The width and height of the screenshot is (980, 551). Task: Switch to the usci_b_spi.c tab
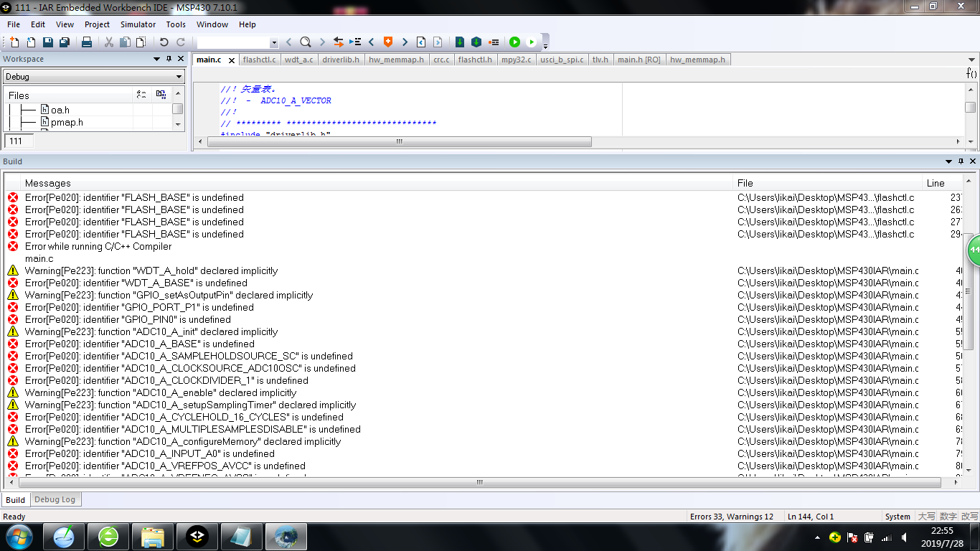(x=562, y=60)
